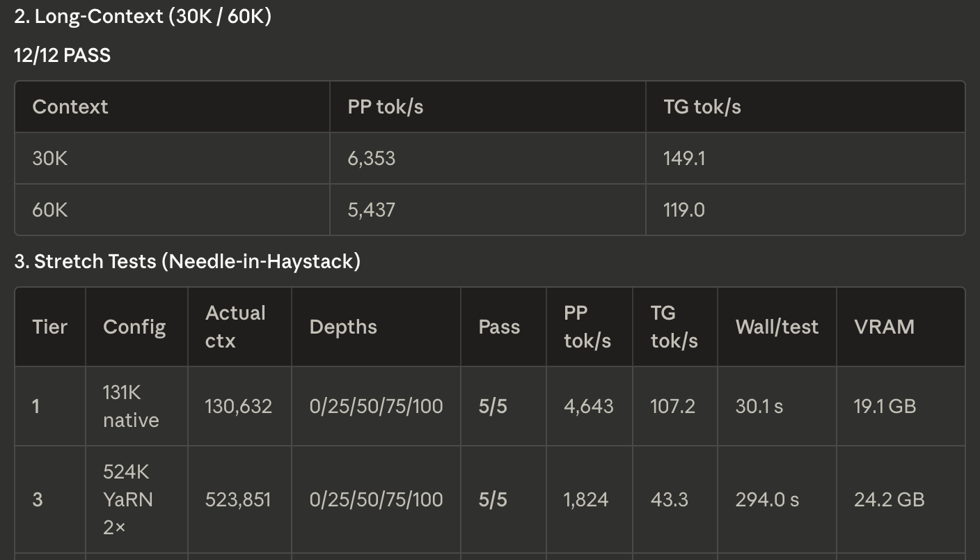
Task: Select the 24.2 GB VRAM value
Action: coord(889,499)
